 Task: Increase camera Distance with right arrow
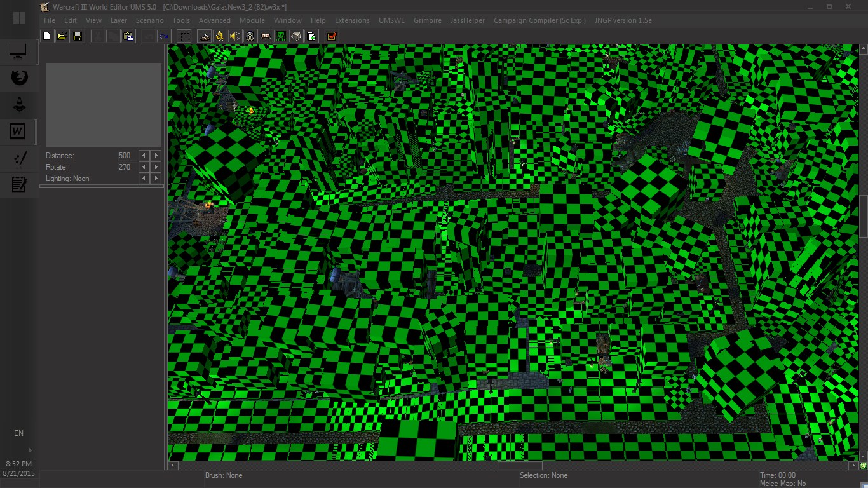(x=156, y=156)
